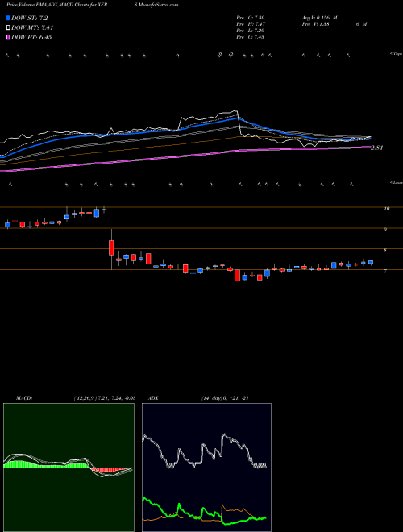
Task: Click the price axis label 9
Action: (385, 230)
